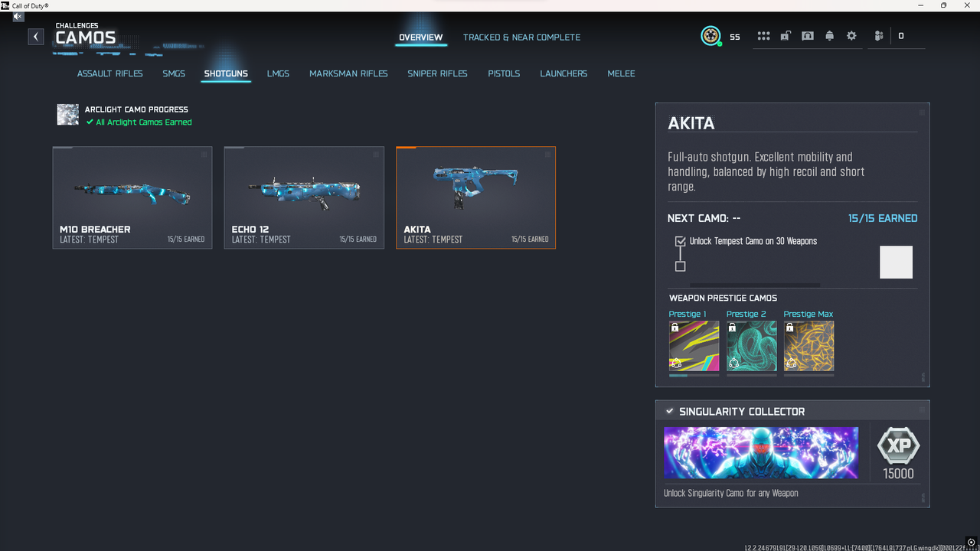
Task: Click the Call of Duty window icon
Action: pyautogui.click(x=5, y=5)
